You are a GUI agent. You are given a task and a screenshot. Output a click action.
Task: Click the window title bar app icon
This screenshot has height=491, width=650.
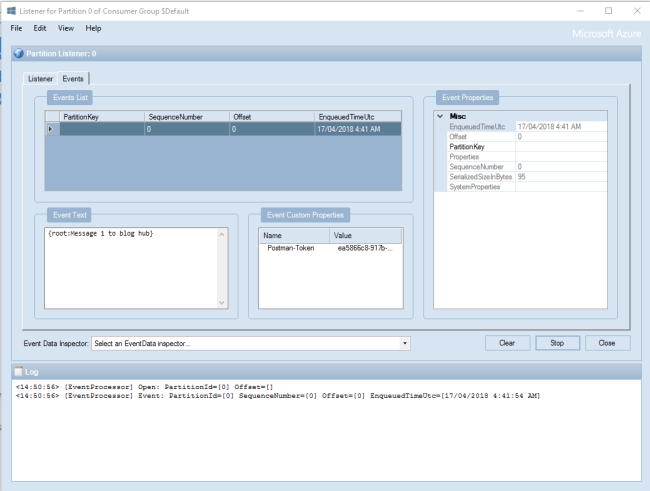coord(12,11)
